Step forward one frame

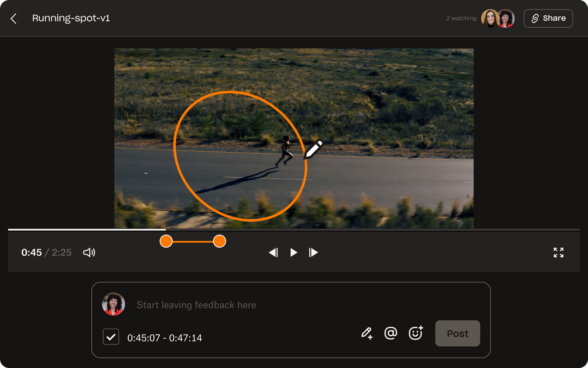pyautogui.click(x=313, y=253)
